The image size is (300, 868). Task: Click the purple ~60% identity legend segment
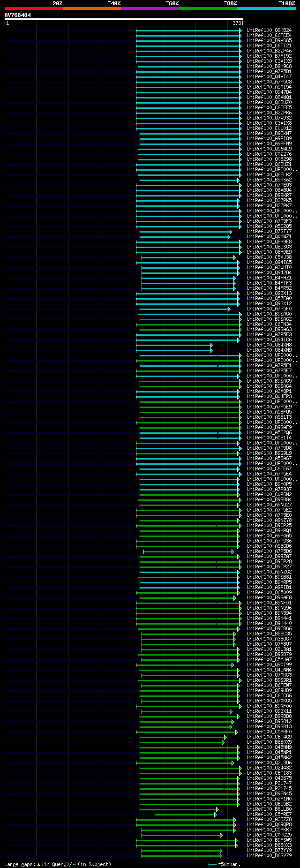150,8
